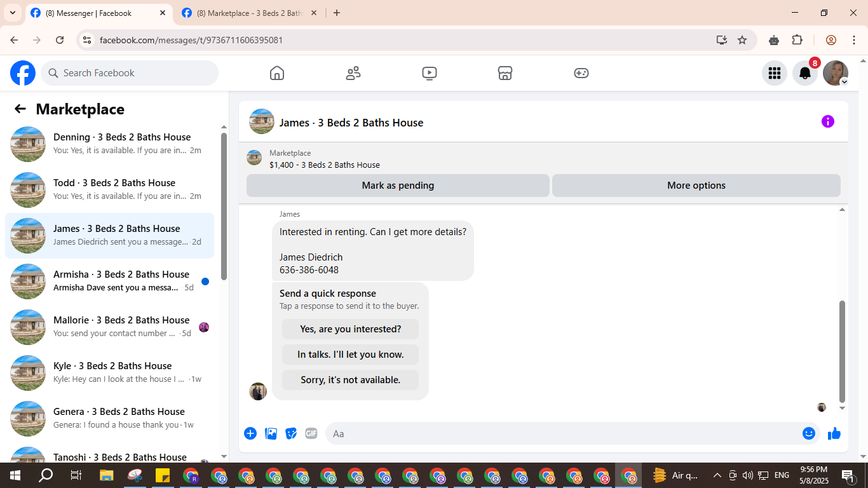Open the $1,400 - 3 Beds 2 Baths House listing
This screenshot has height=488, width=868.
[325, 165]
